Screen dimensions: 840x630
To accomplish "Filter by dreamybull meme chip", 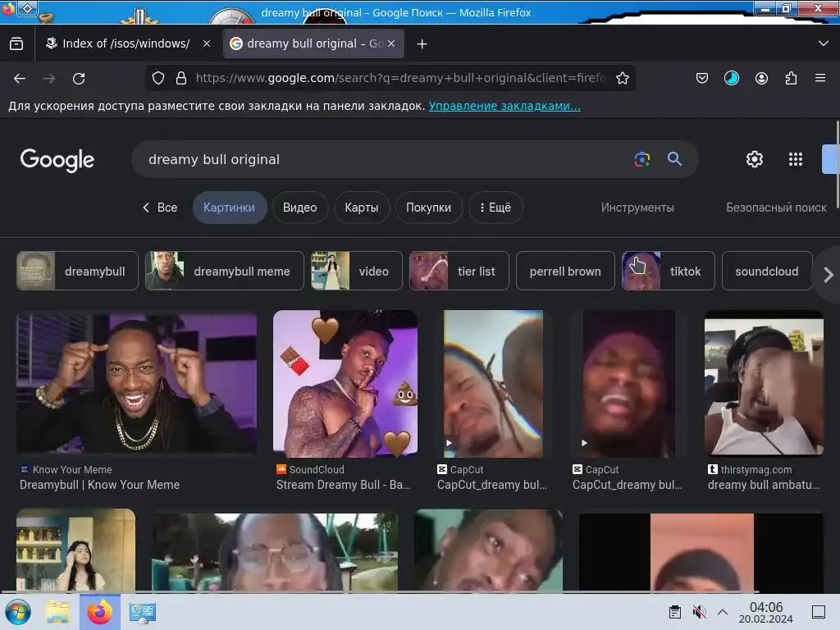I will [x=225, y=271].
